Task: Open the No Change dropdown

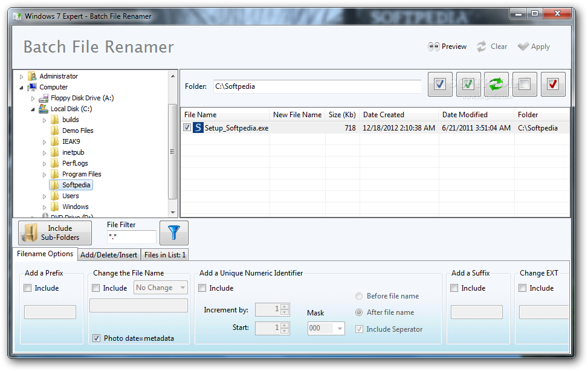Action: click(x=161, y=288)
